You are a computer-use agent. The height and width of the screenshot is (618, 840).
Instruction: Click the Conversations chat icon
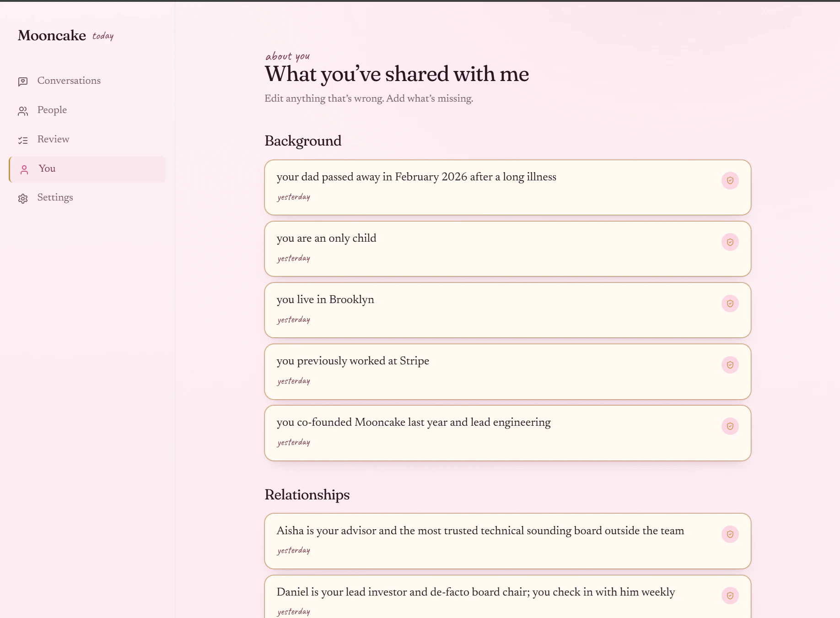point(23,81)
